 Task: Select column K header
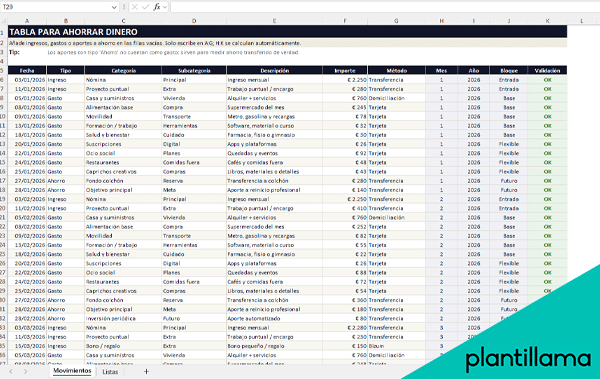(x=547, y=21)
